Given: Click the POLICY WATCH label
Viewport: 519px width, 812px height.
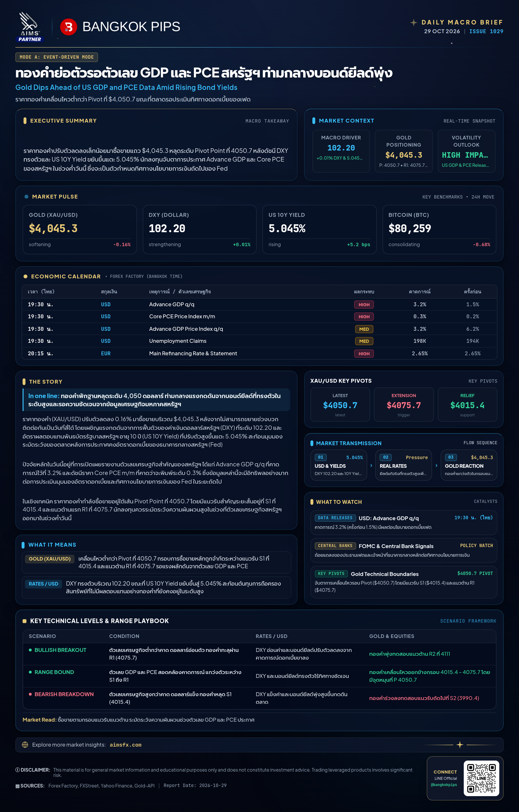Looking at the screenshot, I should tap(476, 545).
